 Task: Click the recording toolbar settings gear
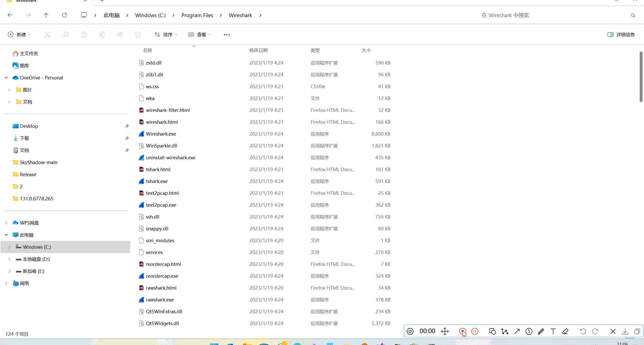(410, 331)
